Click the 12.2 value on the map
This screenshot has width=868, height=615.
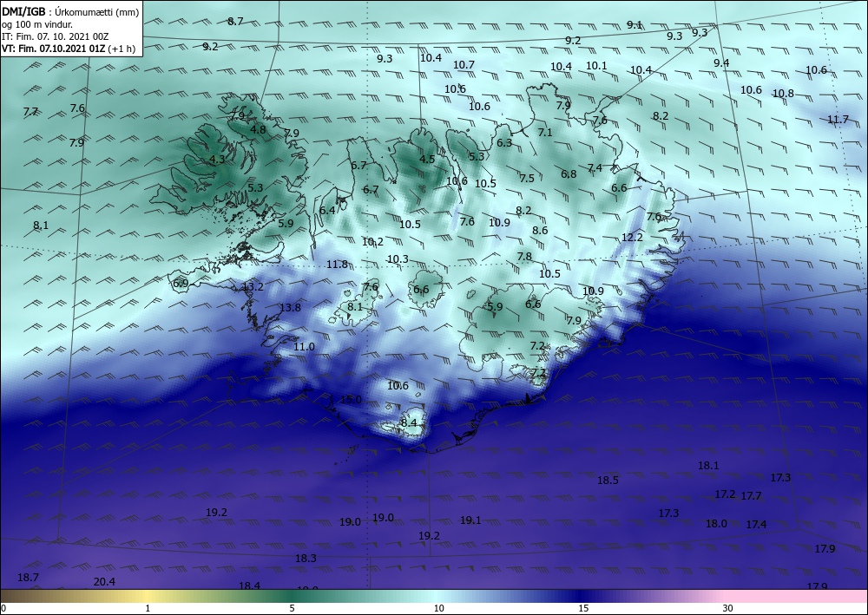(632, 238)
